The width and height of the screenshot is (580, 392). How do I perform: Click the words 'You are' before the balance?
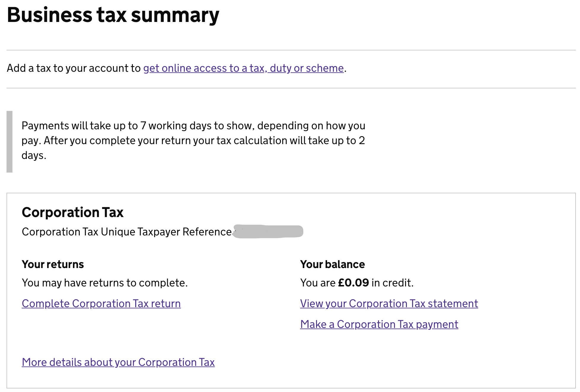(x=318, y=283)
